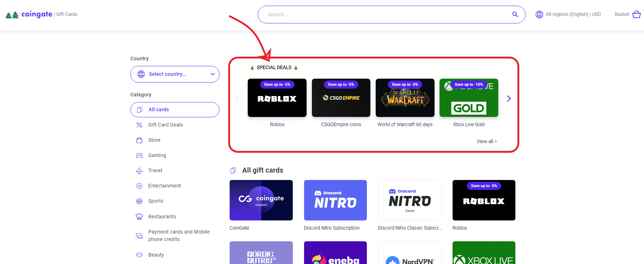
Task: Click the Gaming controller icon
Action: click(139, 156)
